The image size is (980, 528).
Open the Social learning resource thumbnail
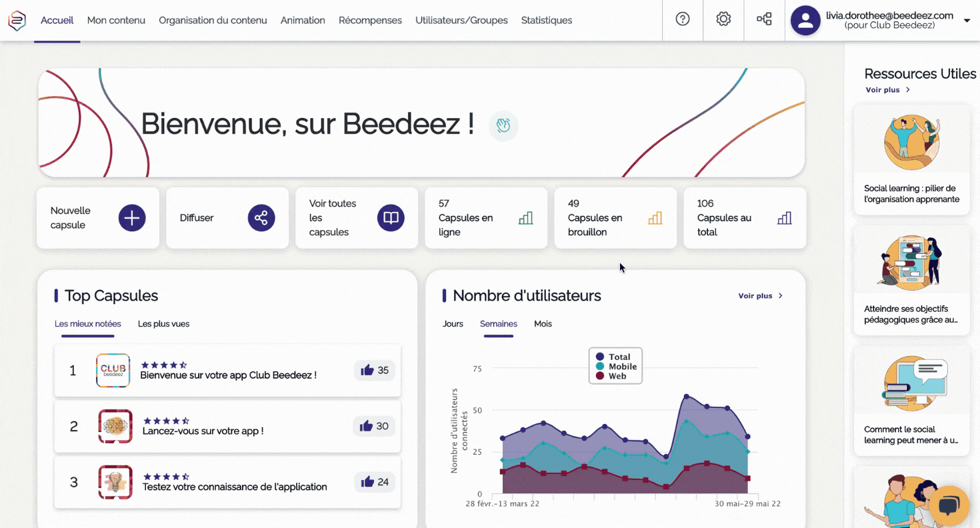911,142
